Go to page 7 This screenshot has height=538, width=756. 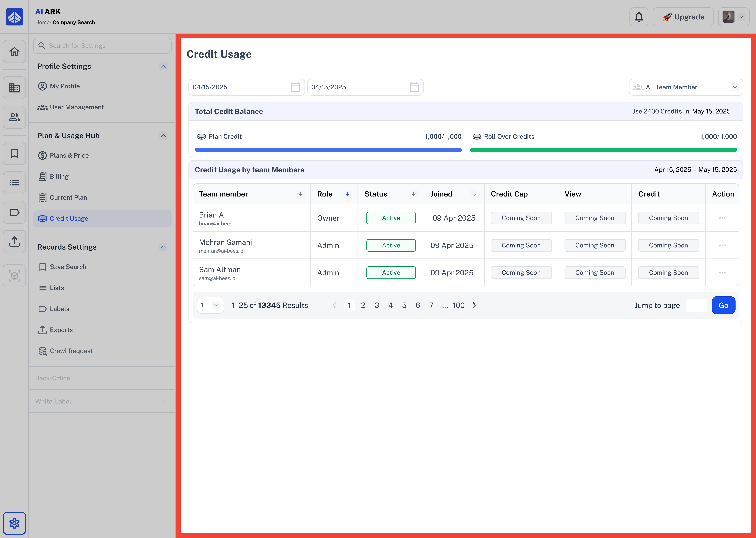click(431, 305)
